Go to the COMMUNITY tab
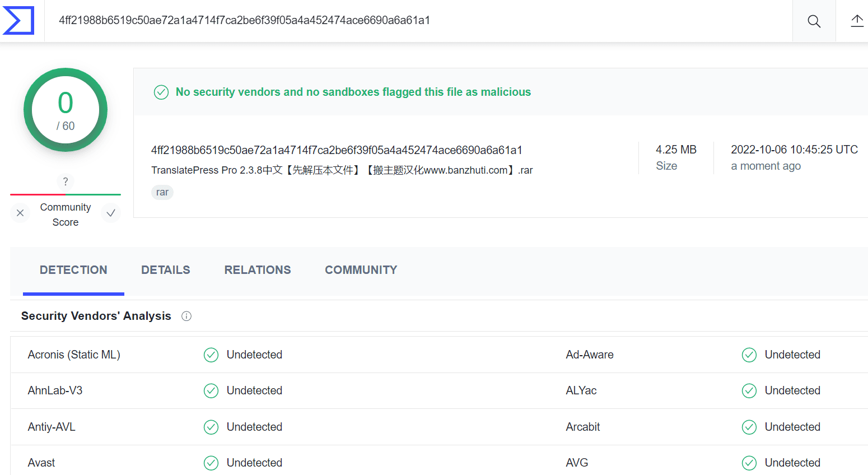 [x=361, y=270]
